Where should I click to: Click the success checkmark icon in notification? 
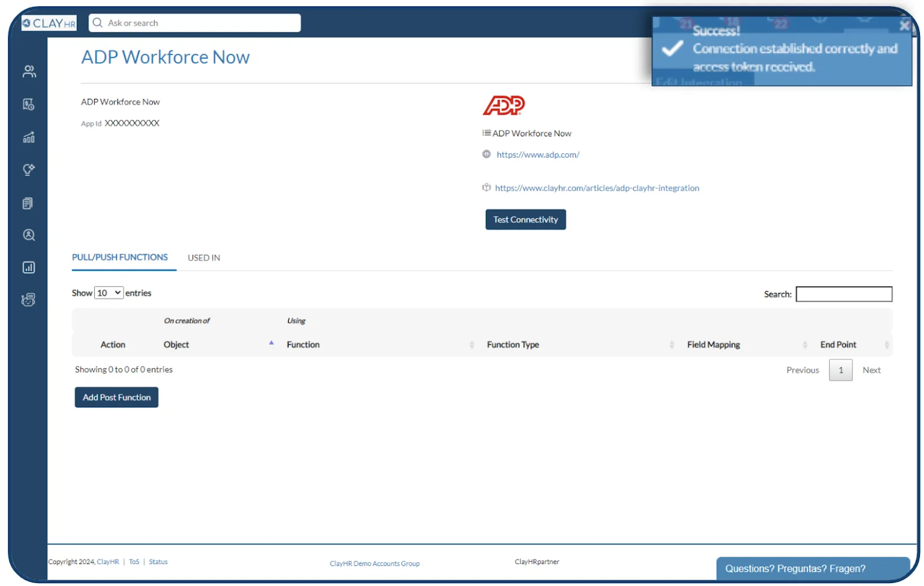(672, 49)
